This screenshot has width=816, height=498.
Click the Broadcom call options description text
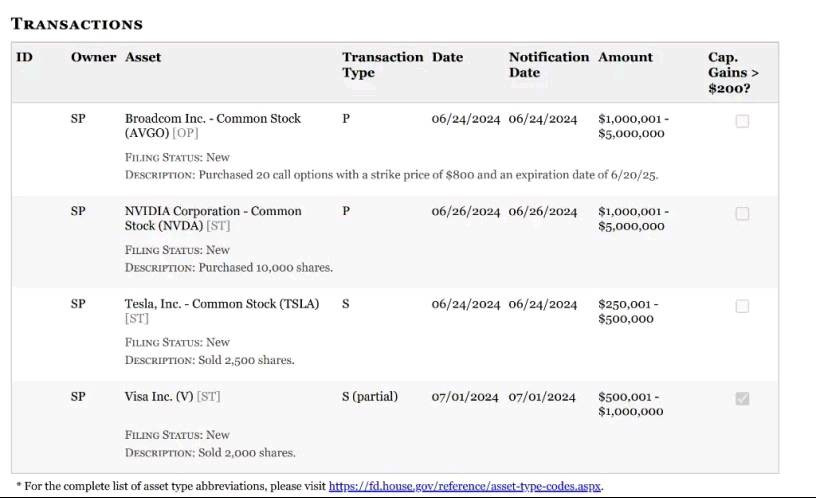tap(428, 175)
